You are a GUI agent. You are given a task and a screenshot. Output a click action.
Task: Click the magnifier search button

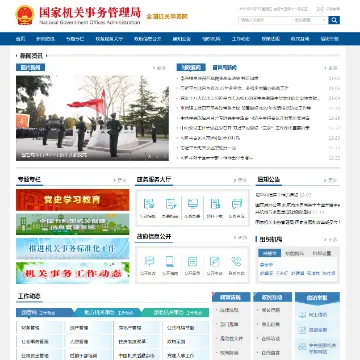(x=334, y=20)
